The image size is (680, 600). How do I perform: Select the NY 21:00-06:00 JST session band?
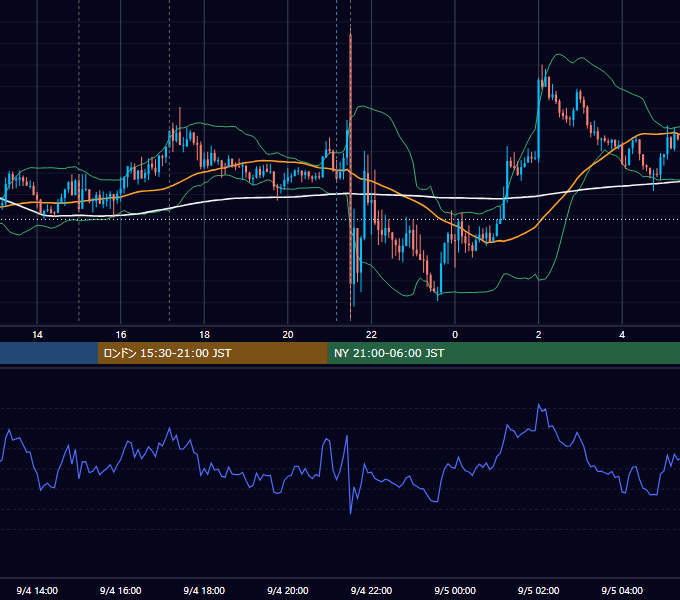(503, 353)
